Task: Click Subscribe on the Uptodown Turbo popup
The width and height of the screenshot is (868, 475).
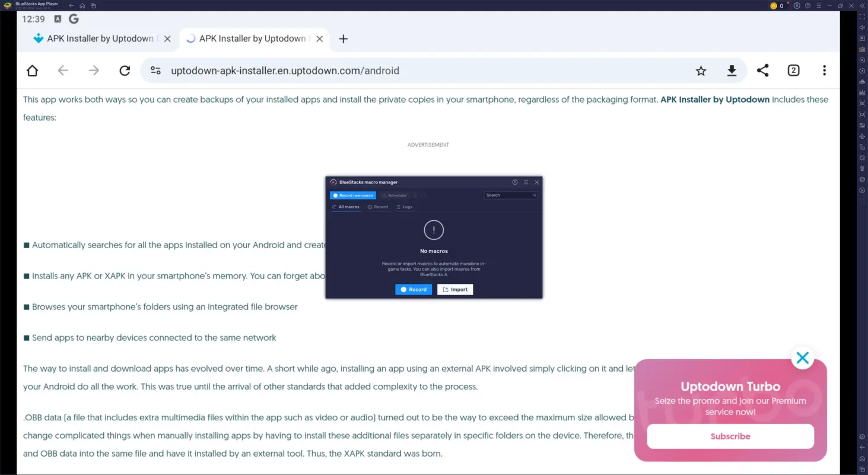Action: [x=730, y=436]
